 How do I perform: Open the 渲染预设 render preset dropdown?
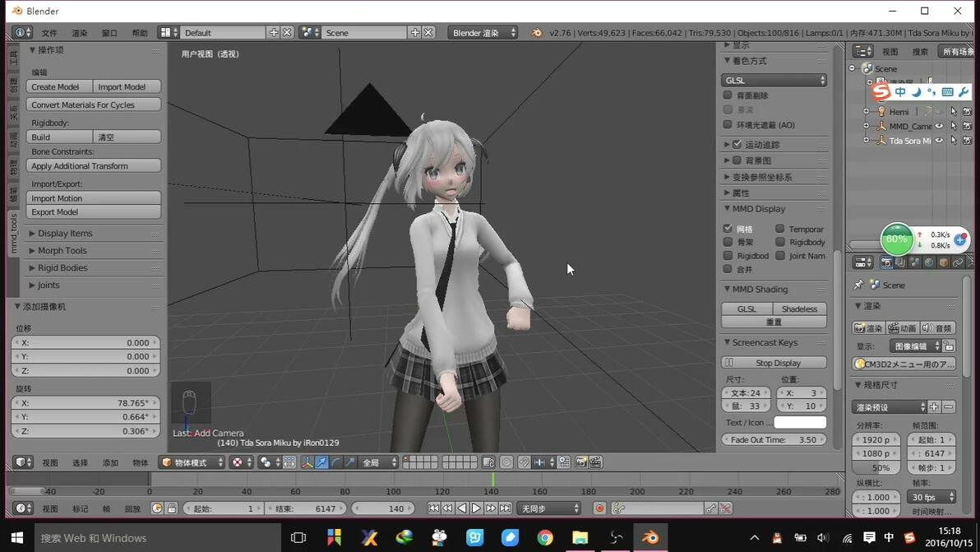[888, 407]
